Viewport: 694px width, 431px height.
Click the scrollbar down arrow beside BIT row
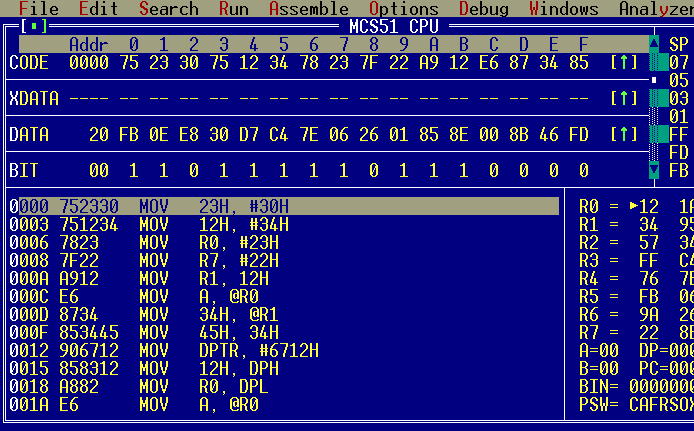click(654, 171)
